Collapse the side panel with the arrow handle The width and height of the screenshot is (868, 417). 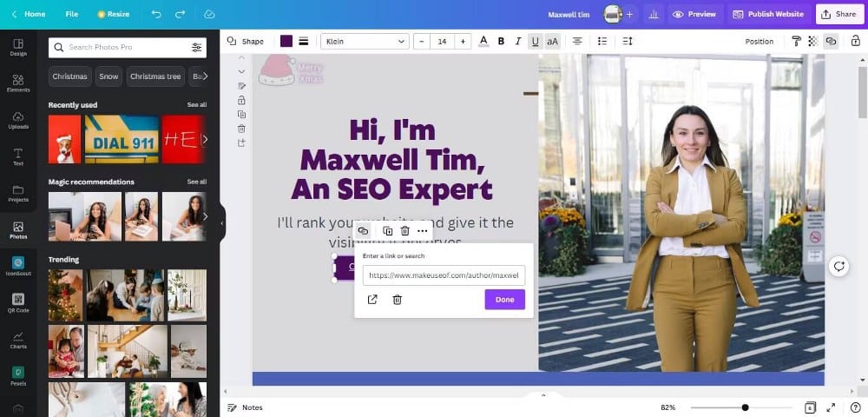[x=221, y=222]
